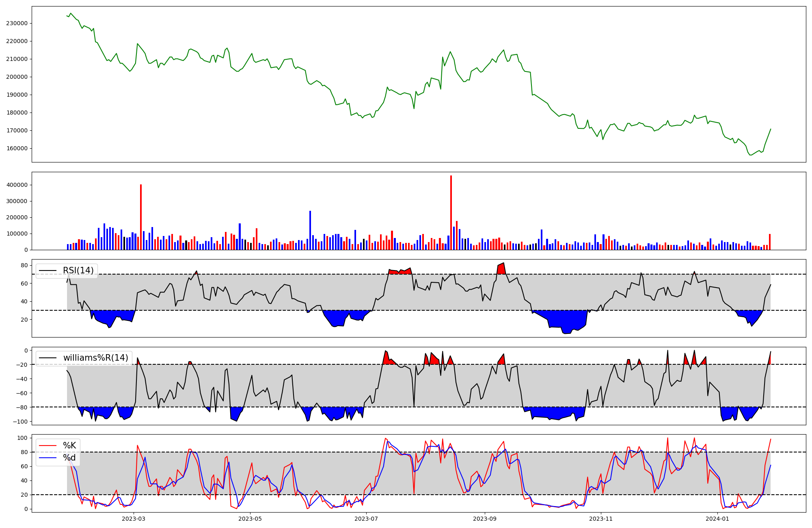Select the 2023-05 date tick label

pos(250,519)
